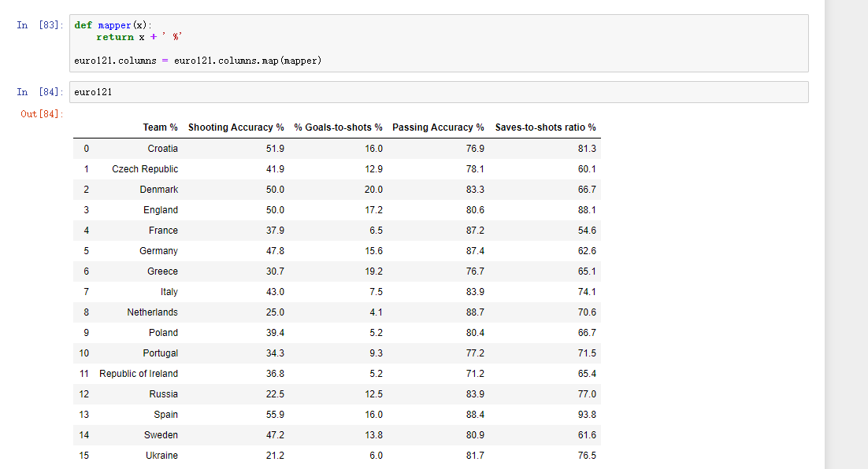Viewport: 868px width, 469px height.
Task: Click Greece's shooting accuracy value 30.7
Action: tap(275, 271)
